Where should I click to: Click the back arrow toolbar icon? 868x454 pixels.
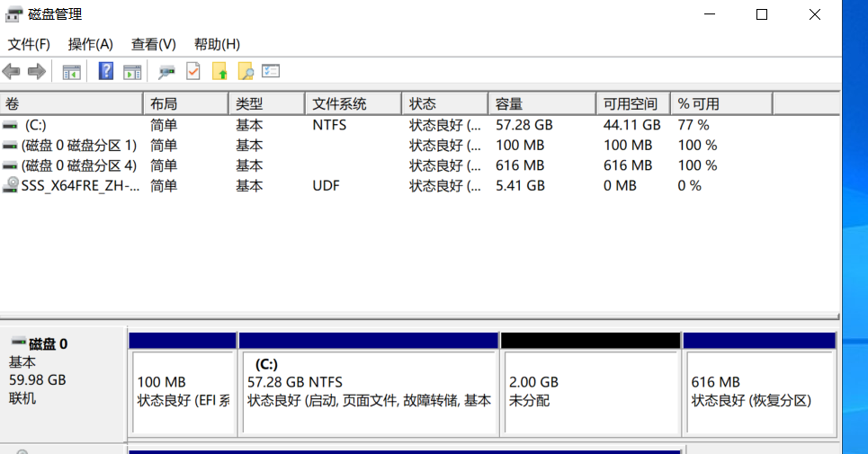click(12, 72)
